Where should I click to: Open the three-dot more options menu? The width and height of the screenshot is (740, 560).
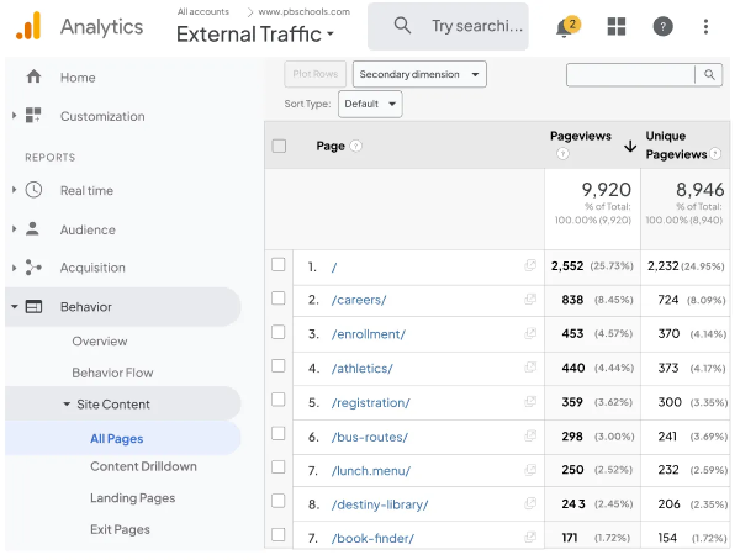[x=706, y=27]
